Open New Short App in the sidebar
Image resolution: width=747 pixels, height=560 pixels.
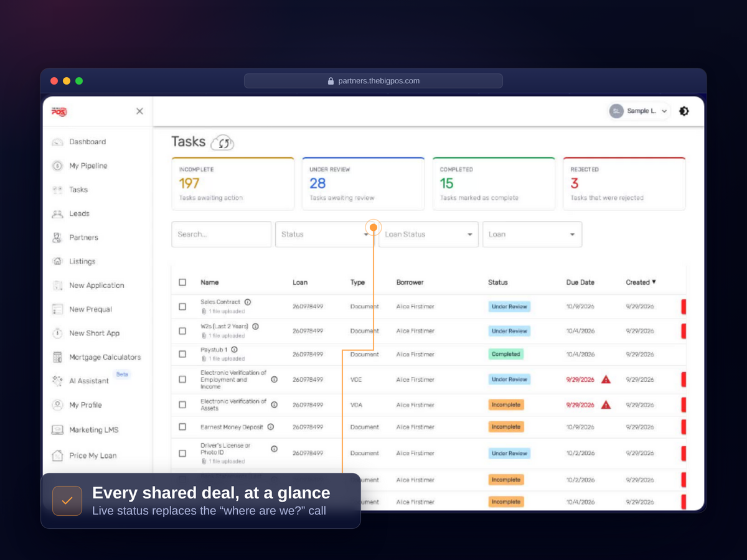click(x=94, y=334)
